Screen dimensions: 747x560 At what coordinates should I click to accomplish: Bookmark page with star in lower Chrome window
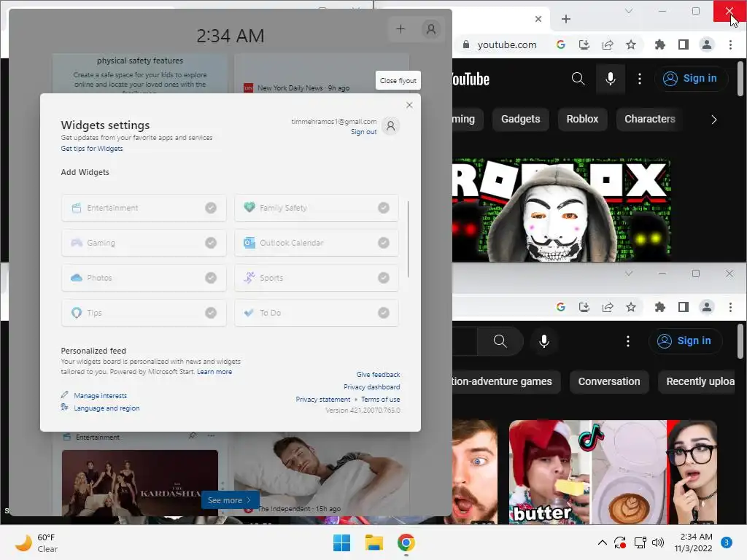[631, 307]
